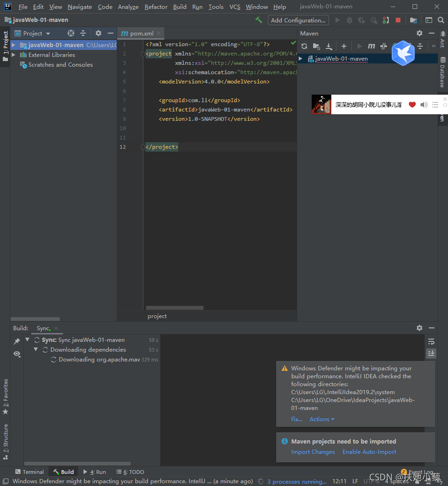Viewport: 448px width, 486px height.
Task: Hide the Build tool window
Action: pos(432,327)
